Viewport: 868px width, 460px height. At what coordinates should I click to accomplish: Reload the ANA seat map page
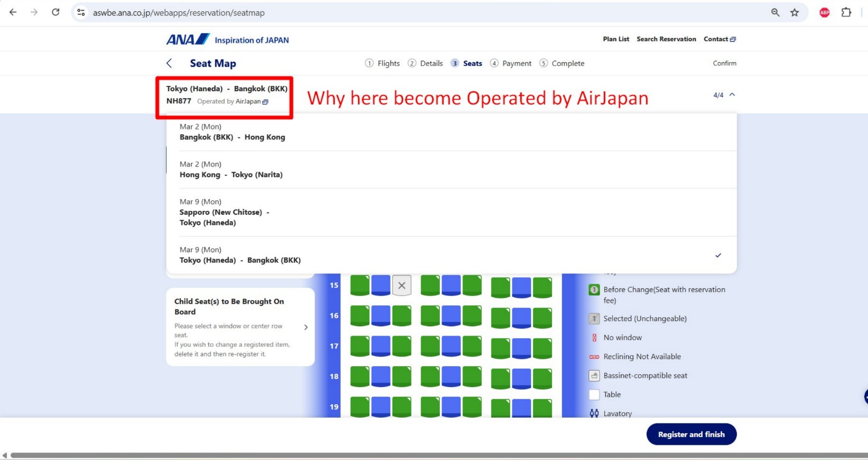[x=55, y=12]
